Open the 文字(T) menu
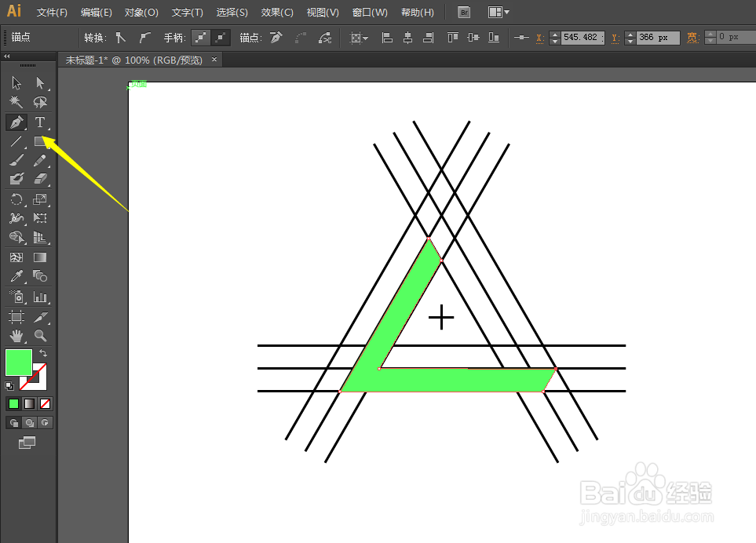 (188, 13)
